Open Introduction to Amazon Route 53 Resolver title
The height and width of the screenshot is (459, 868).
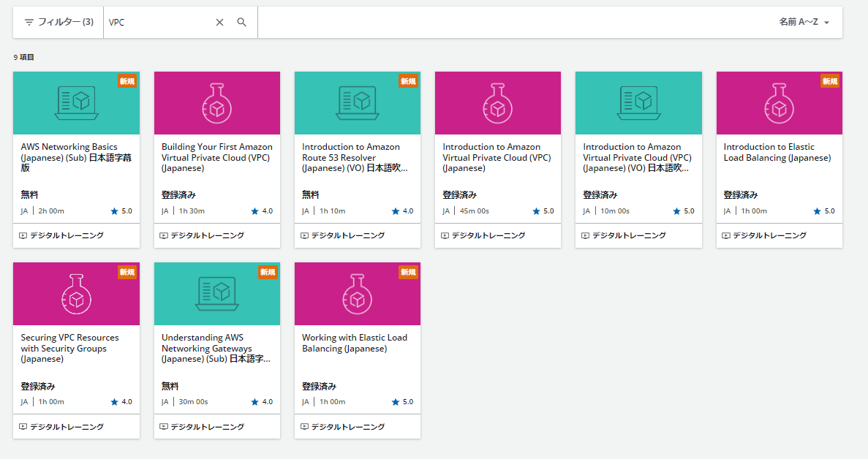355,157
